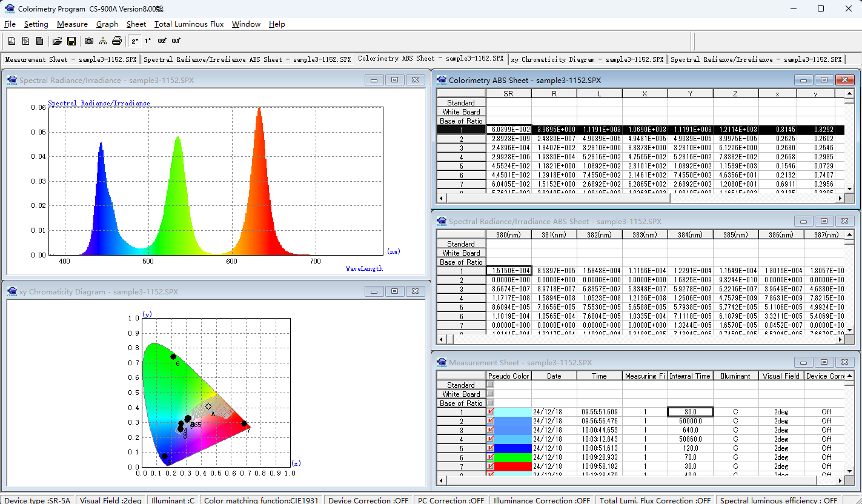Viewport: 862px width, 504px height.
Task: Open the Measure menu
Action: pos(72,24)
